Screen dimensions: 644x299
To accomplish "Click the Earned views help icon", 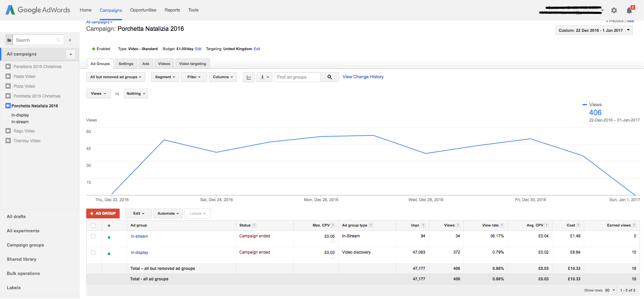I will click(634, 226).
